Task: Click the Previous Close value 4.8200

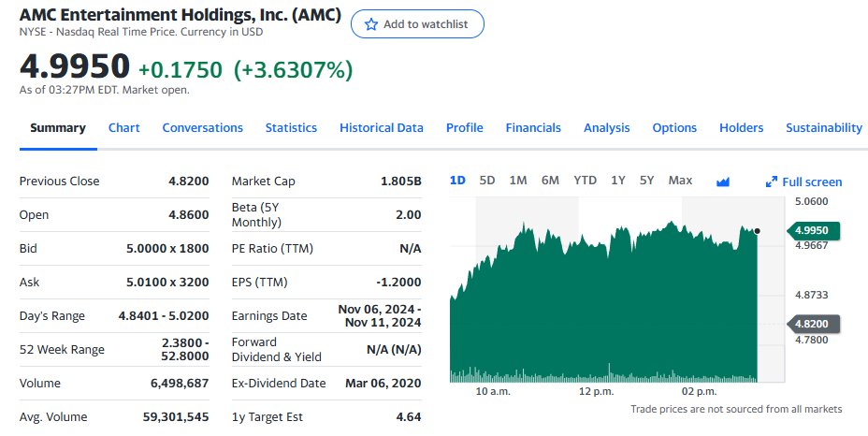Action: (x=189, y=182)
